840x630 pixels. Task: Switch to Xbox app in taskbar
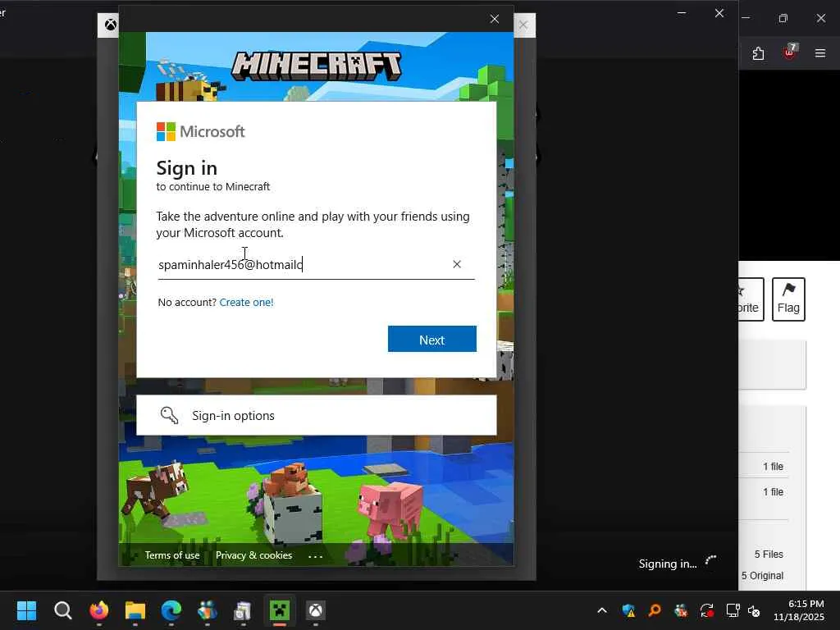click(316, 610)
